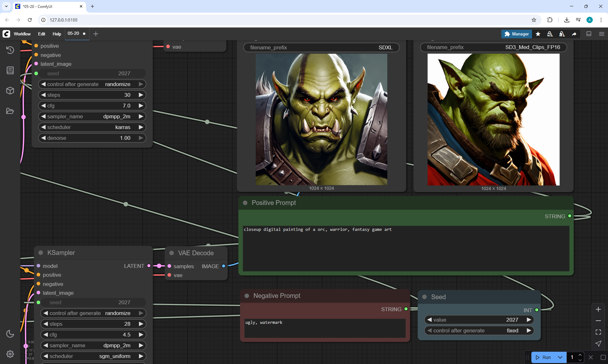Toggle dark theme with moon icon
Viewport: 608px width, 364px height.
[x=10, y=334]
